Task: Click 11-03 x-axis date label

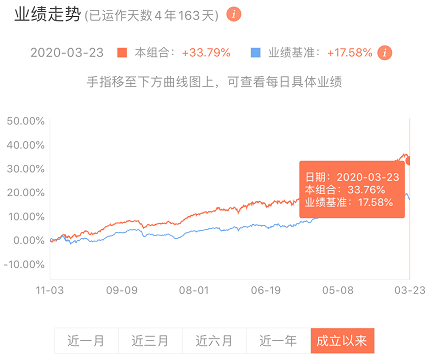Action: (x=50, y=290)
